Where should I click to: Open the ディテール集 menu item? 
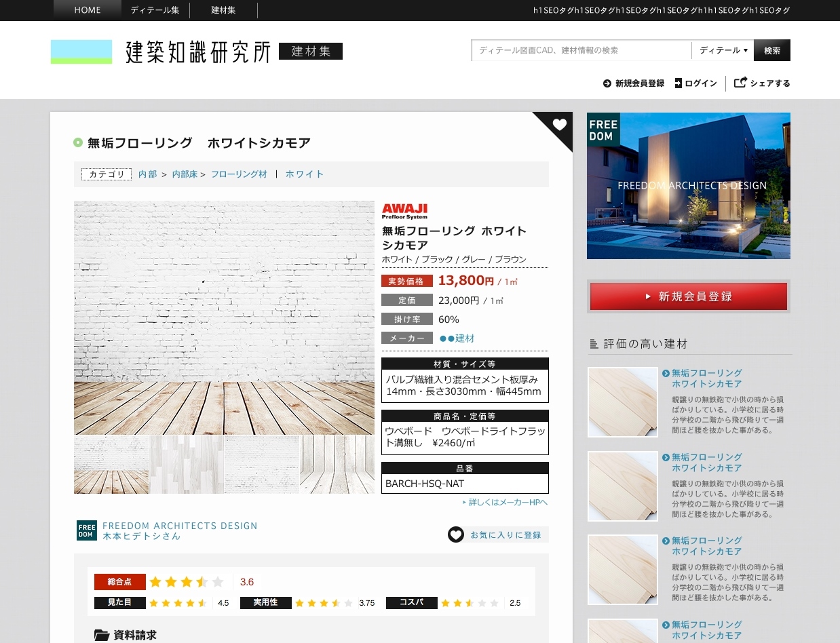tap(155, 10)
